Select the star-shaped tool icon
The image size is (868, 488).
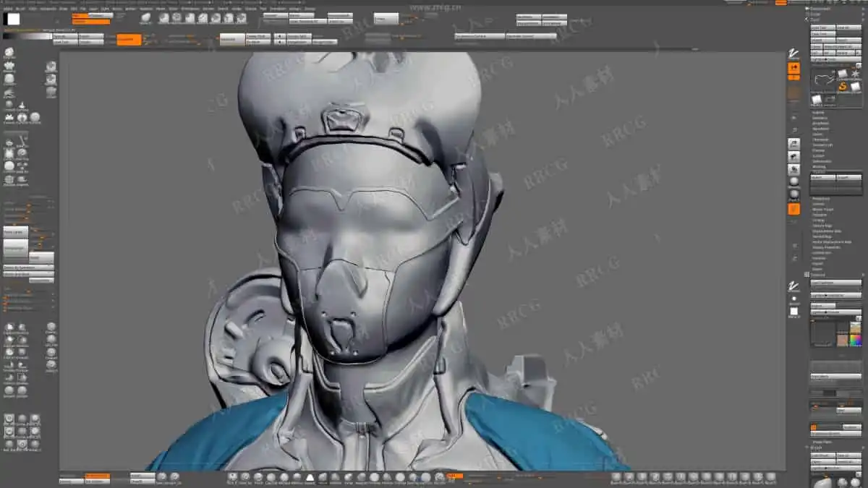click(x=856, y=74)
